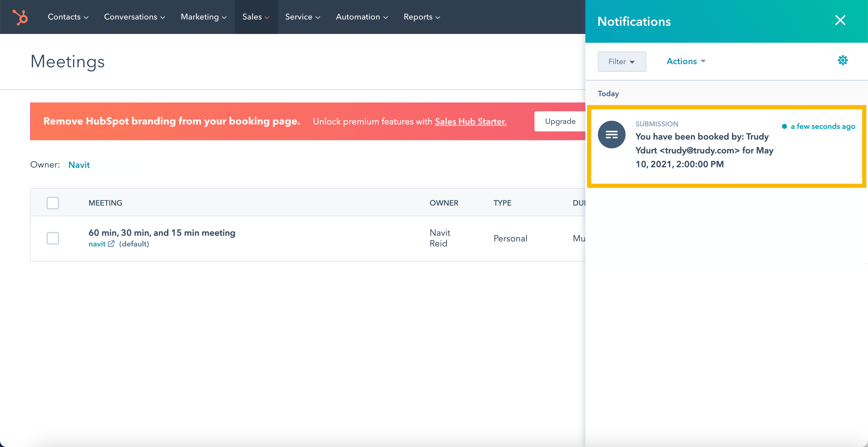Click the Today section heading
Image resolution: width=868 pixels, height=447 pixels.
[608, 93]
